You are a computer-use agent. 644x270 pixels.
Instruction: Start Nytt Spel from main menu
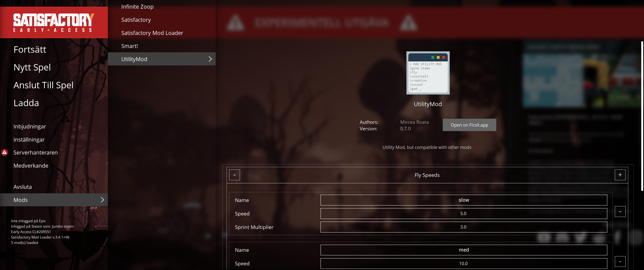tap(32, 67)
